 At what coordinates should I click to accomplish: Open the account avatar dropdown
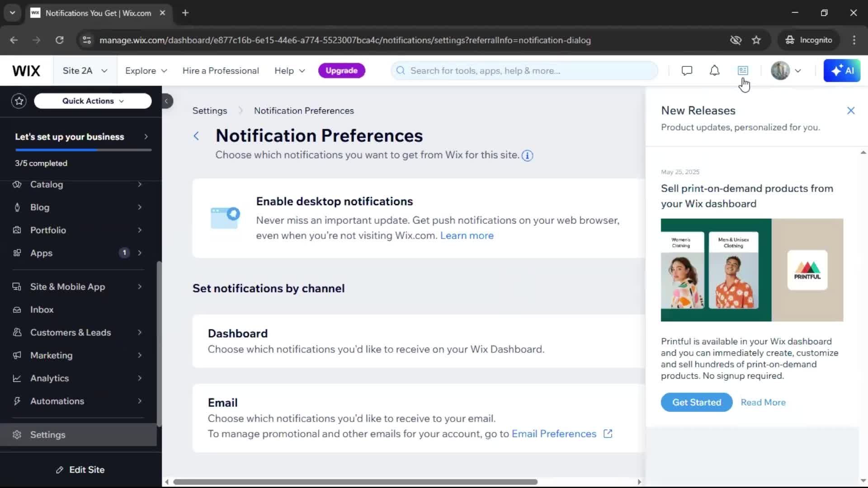tap(786, 70)
